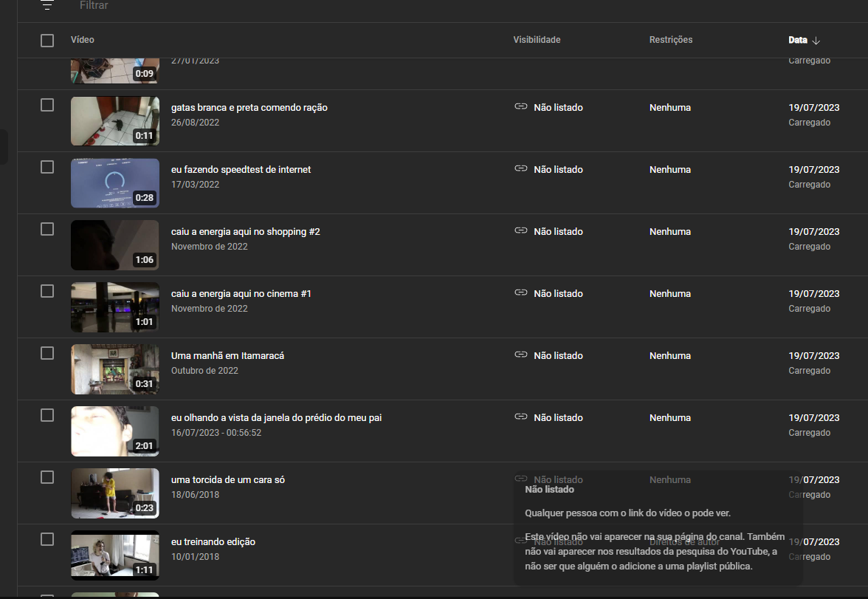Tick the select-all videos checkbox in header
The height and width of the screenshot is (599, 868).
(47, 41)
